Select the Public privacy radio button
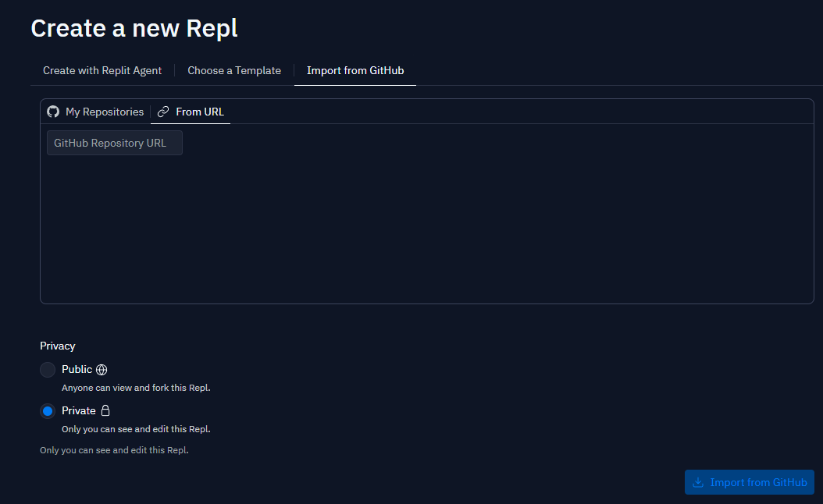 (x=47, y=370)
